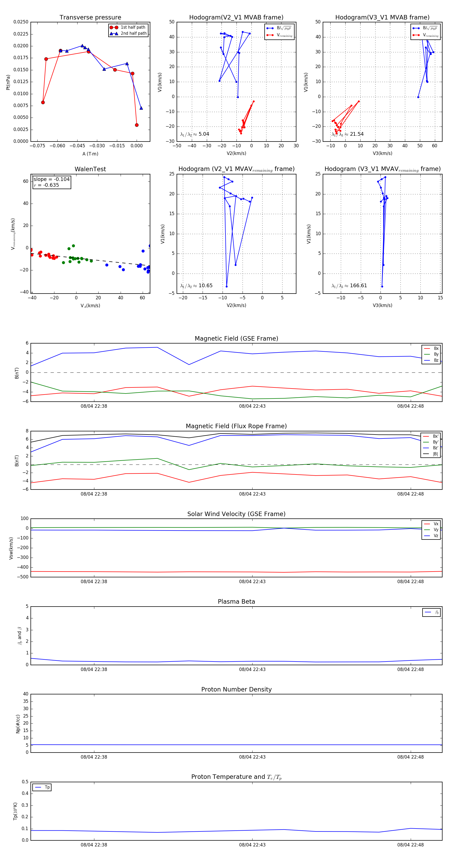Click the 'Hodogram(V2_V1 MVAB frame)' title
The image size is (473, 868).
tap(236, 18)
